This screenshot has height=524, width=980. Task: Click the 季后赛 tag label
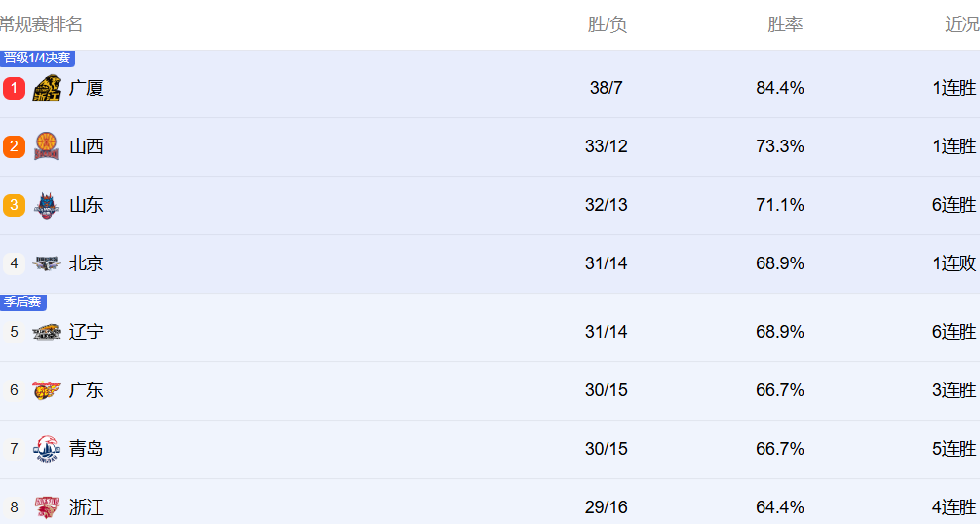pyautogui.click(x=23, y=302)
